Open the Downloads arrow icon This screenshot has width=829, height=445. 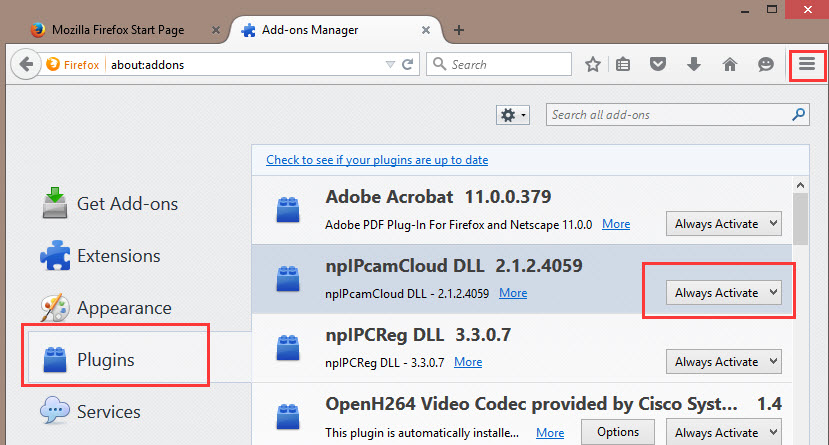coord(694,65)
